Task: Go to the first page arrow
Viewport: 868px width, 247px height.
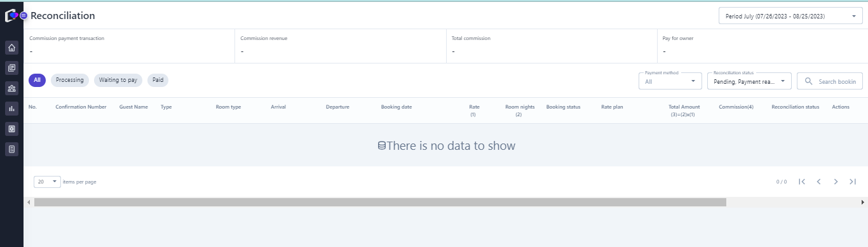Action: (802, 182)
